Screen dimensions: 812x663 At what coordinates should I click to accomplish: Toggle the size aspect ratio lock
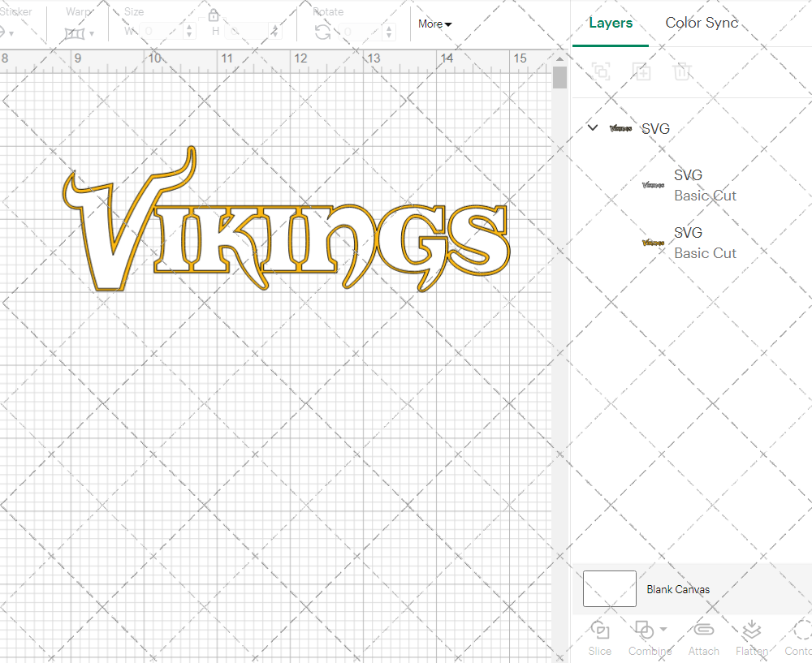[214, 15]
